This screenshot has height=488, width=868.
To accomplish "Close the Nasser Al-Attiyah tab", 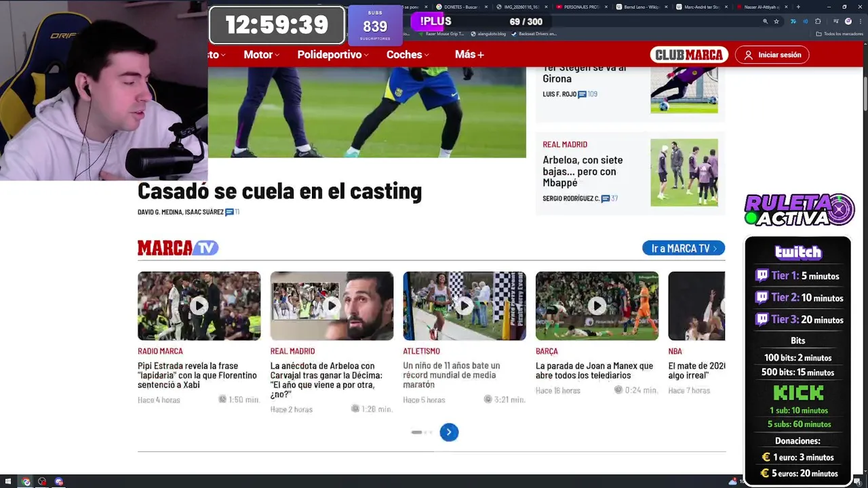I will 787,7.
